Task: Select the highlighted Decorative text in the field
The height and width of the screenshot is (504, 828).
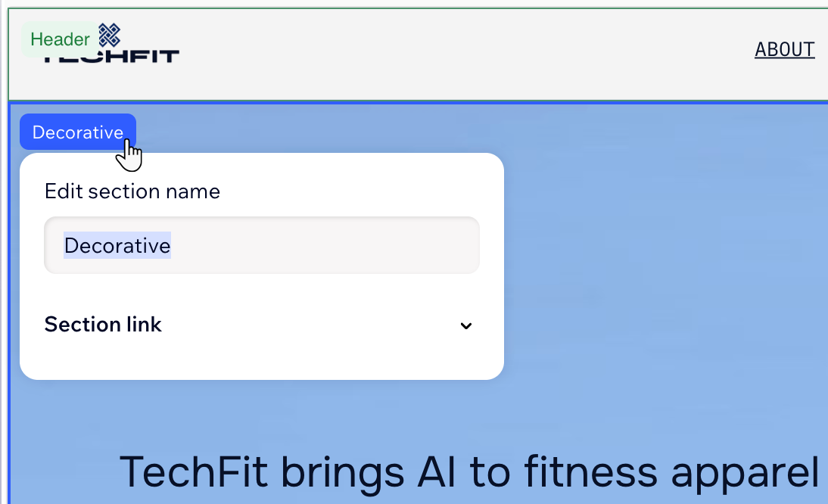Action: [117, 245]
